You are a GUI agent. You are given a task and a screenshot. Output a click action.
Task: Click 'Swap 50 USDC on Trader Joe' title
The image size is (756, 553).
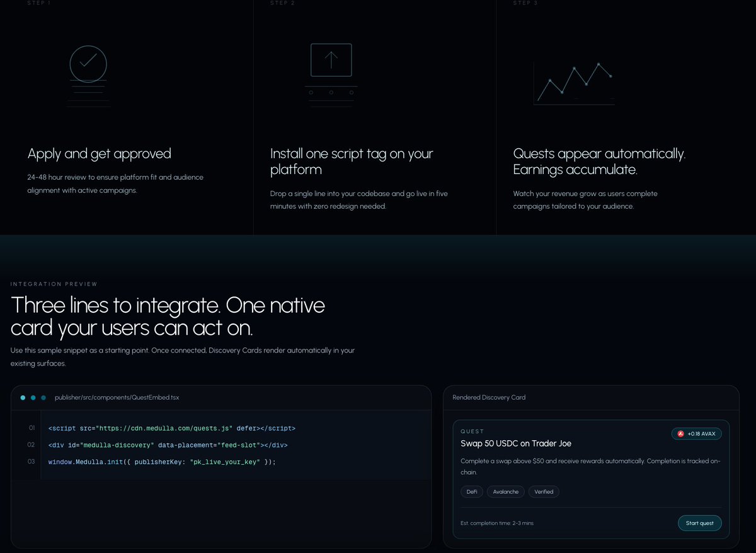(x=516, y=443)
